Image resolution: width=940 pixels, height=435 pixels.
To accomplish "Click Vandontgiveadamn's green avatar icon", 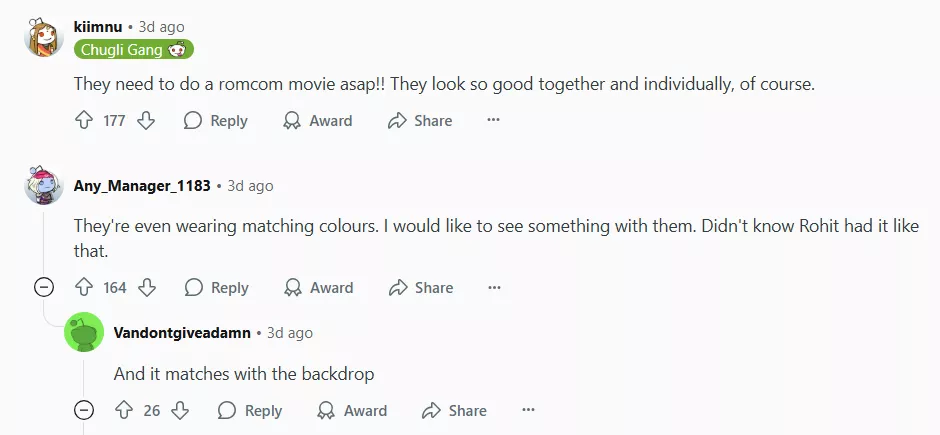I will pos(84,333).
